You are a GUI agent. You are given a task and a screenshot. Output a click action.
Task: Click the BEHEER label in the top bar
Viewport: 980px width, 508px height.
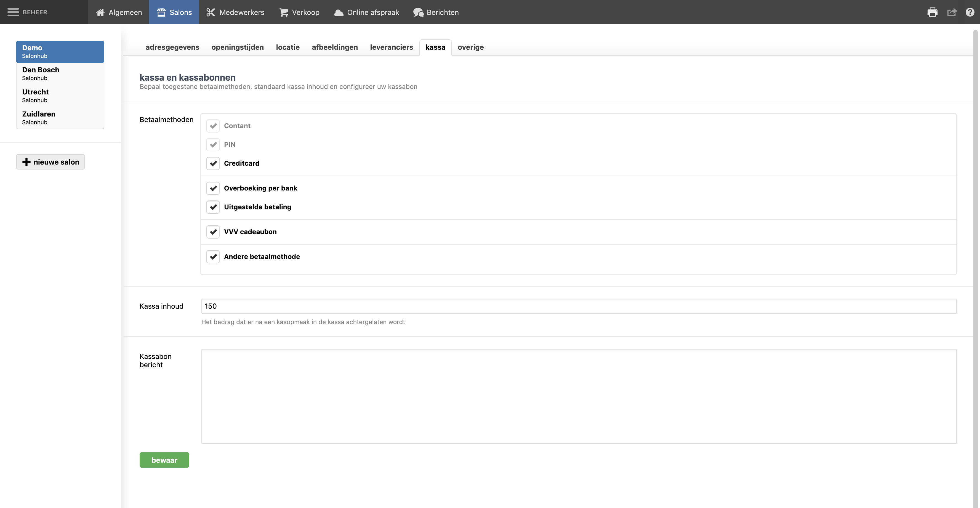(35, 12)
